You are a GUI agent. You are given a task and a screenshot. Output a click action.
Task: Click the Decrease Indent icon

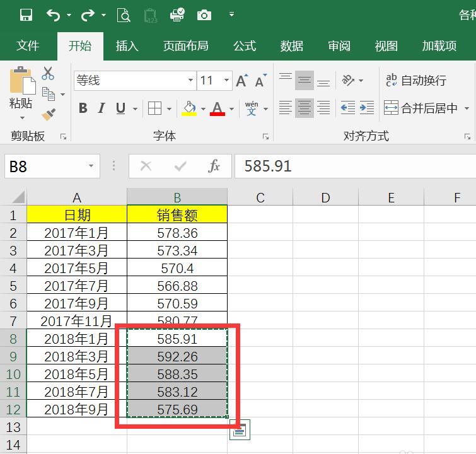click(x=347, y=108)
